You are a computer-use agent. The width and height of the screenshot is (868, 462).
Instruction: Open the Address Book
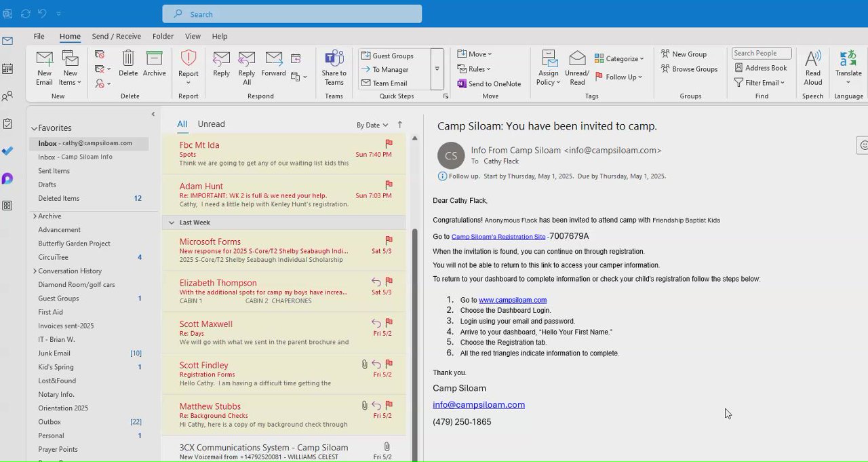click(761, 68)
